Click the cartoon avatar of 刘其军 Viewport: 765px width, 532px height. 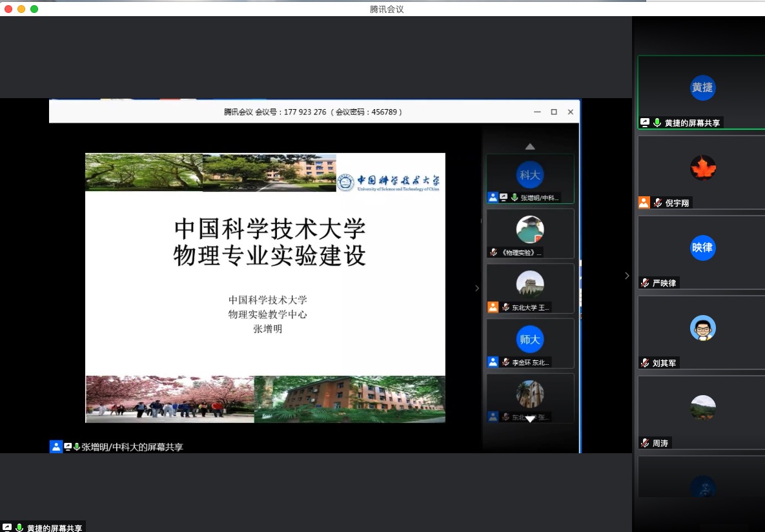[x=702, y=328]
